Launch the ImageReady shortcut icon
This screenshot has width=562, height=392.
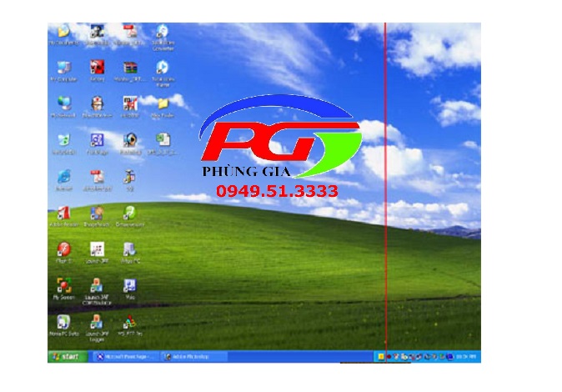(x=97, y=213)
